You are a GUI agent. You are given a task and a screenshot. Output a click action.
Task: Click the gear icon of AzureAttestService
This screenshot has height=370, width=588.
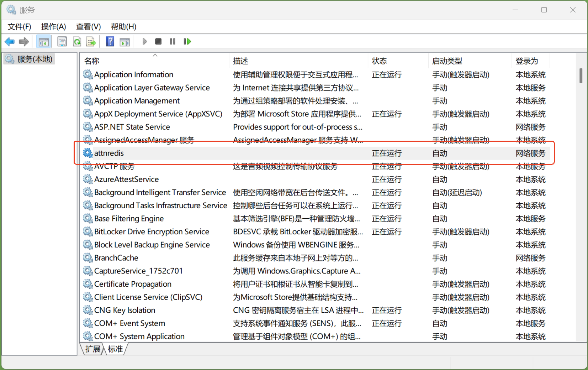point(88,179)
